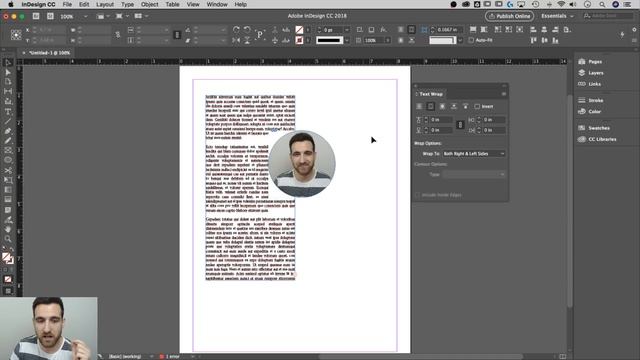Select the Pencil tool

[8, 141]
